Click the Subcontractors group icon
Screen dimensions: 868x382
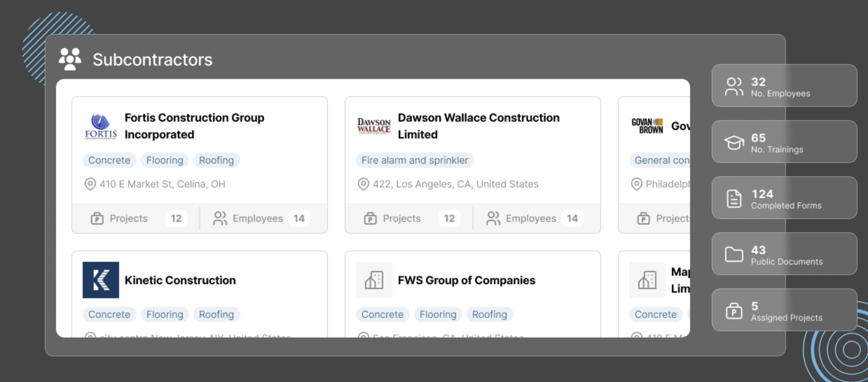[70, 59]
